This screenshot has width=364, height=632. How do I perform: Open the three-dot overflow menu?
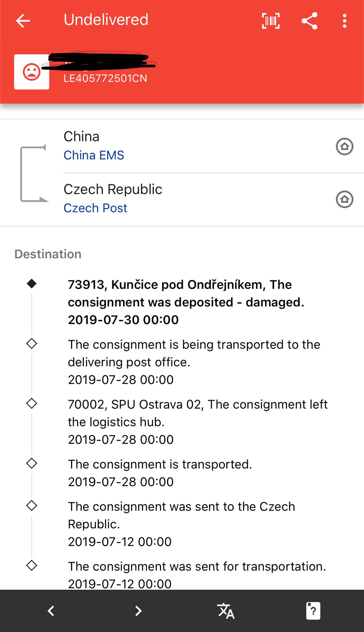coord(345,21)
